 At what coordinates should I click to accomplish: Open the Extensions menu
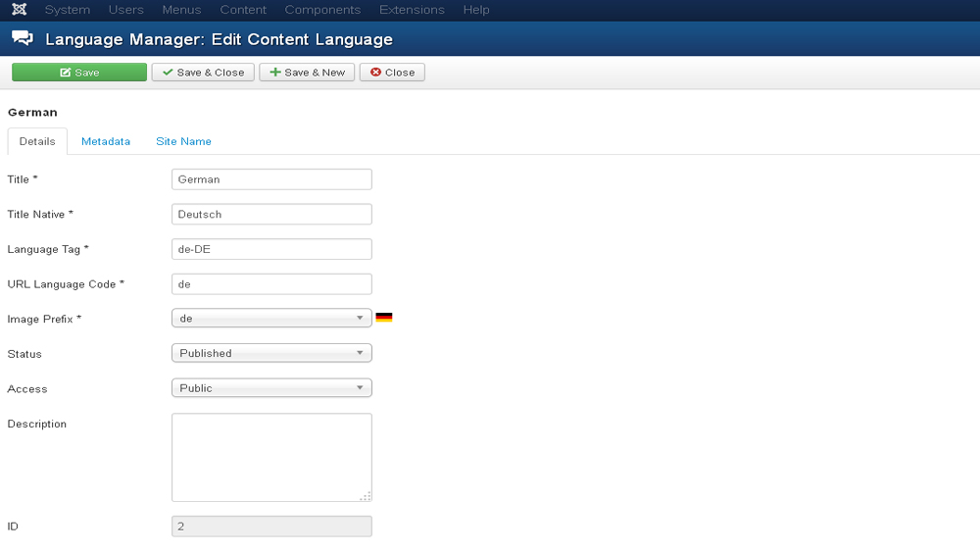[x=412, y=10]
